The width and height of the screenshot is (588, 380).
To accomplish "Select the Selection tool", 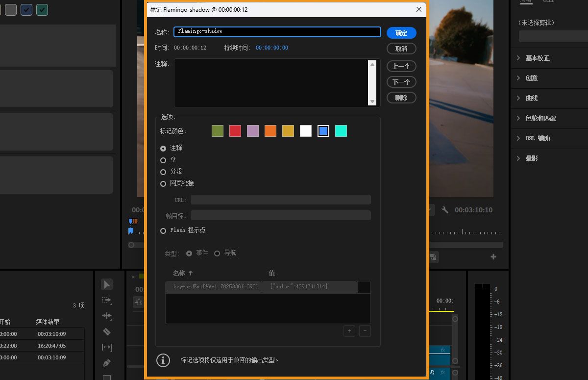I will tap(107, 284).
